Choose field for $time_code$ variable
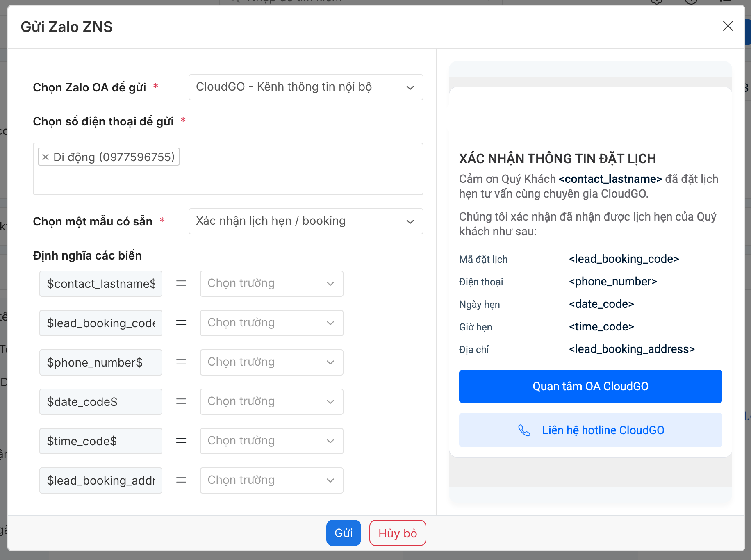The height and width of the screenshot is (560, 751). point(271,441)
